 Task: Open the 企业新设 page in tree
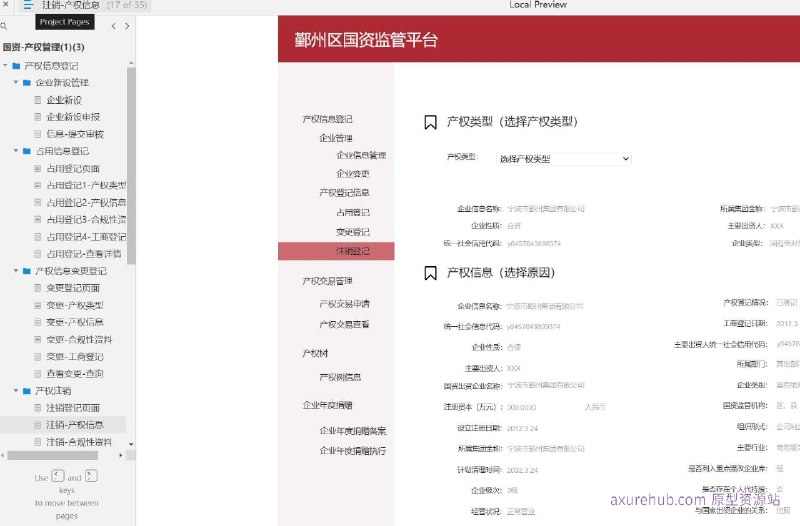(x=64, y=100)
